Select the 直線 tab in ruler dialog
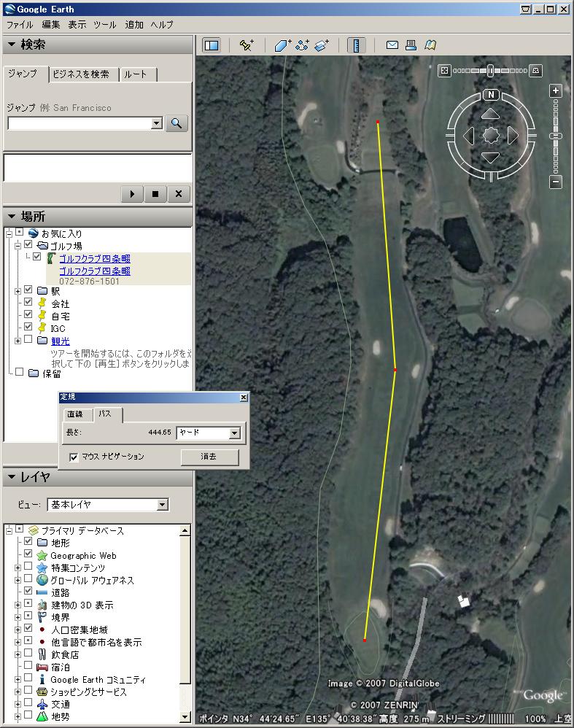The height and width of the screenshot is (728, 574). coord(75,414)
